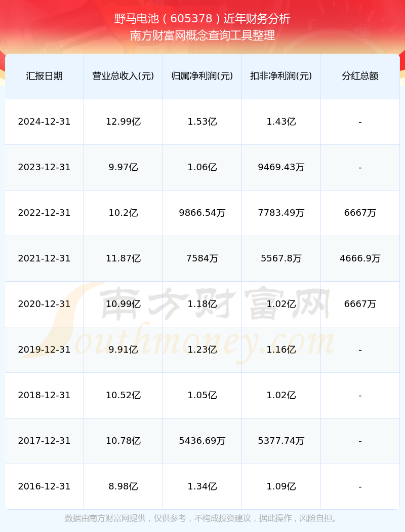
Task: Click the dividend value 4666.9万
Action: point(360,258)
